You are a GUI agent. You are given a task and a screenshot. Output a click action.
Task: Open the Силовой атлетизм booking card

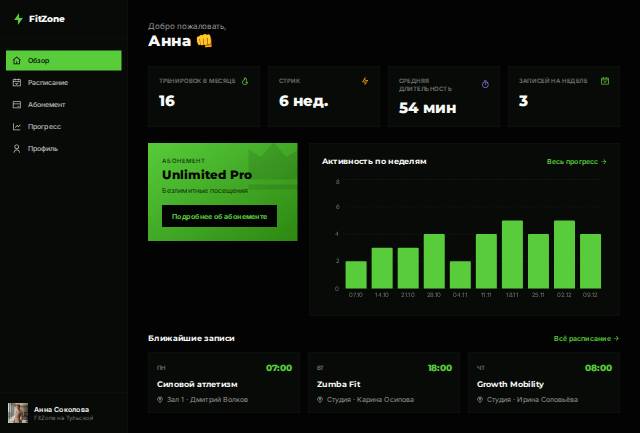click(x=224, y=383)
